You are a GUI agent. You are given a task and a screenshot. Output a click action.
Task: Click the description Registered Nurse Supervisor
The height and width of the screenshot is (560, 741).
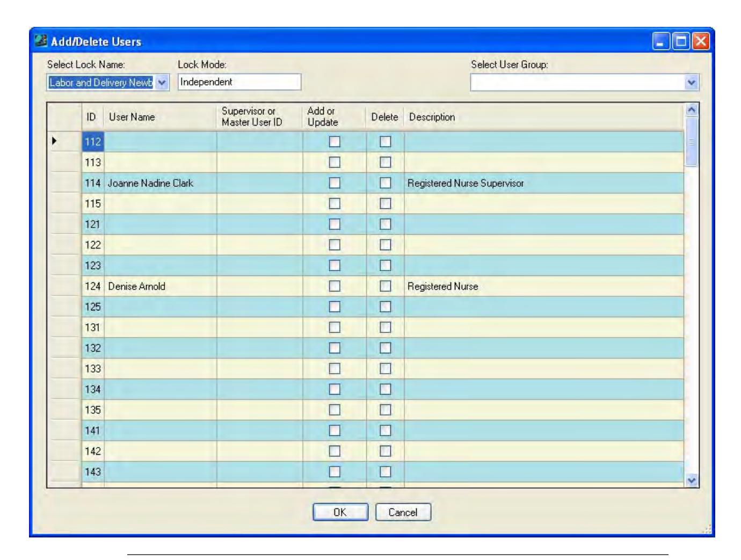tap(466, 183)
